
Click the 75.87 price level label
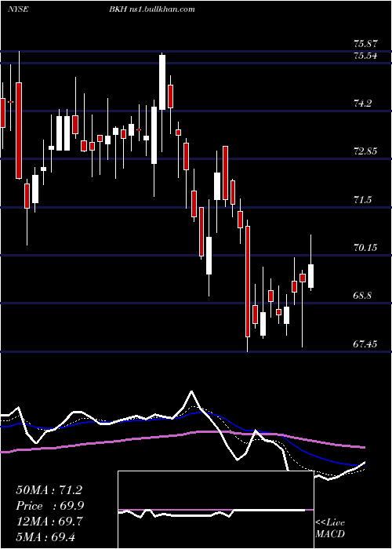365,44
